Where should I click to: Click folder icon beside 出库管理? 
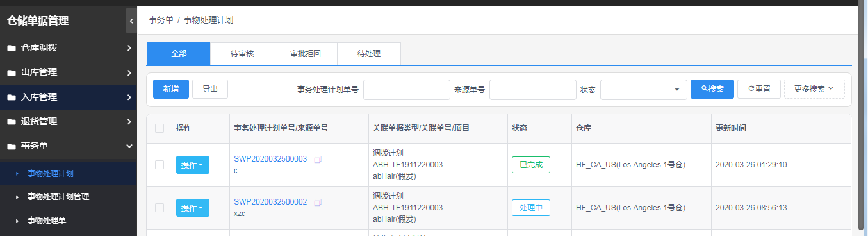(11, 72)
